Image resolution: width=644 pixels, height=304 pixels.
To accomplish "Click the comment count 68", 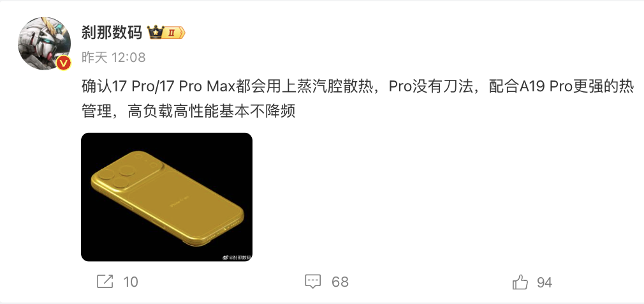I will (340, 282).
